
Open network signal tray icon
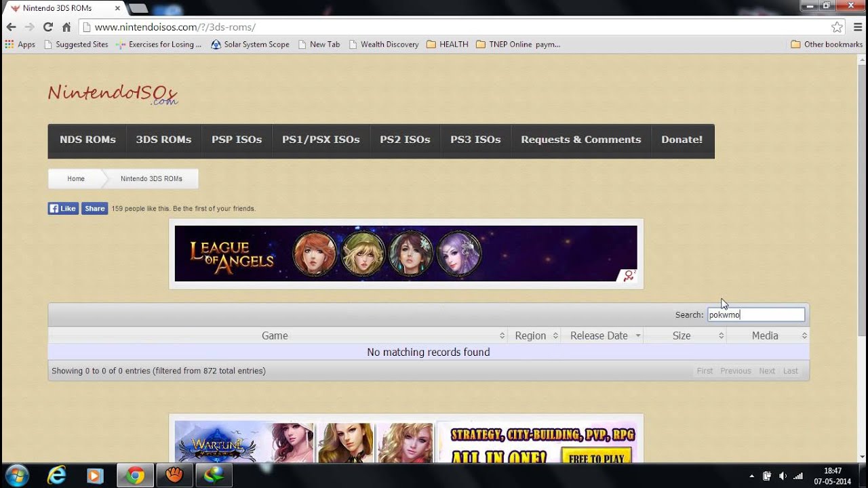[798, 476]
